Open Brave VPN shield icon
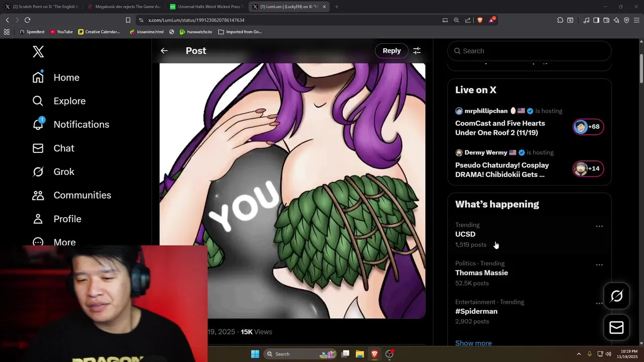 [626, 20]
